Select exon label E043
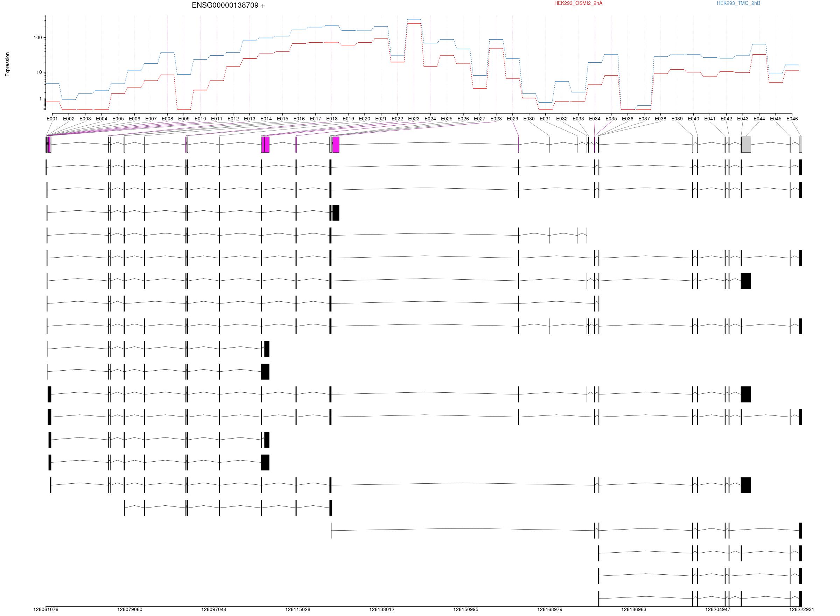 (743, 119)
